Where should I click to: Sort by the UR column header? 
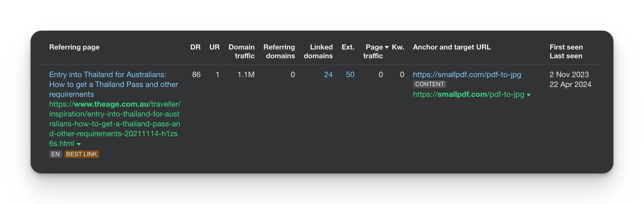[215, 47]
